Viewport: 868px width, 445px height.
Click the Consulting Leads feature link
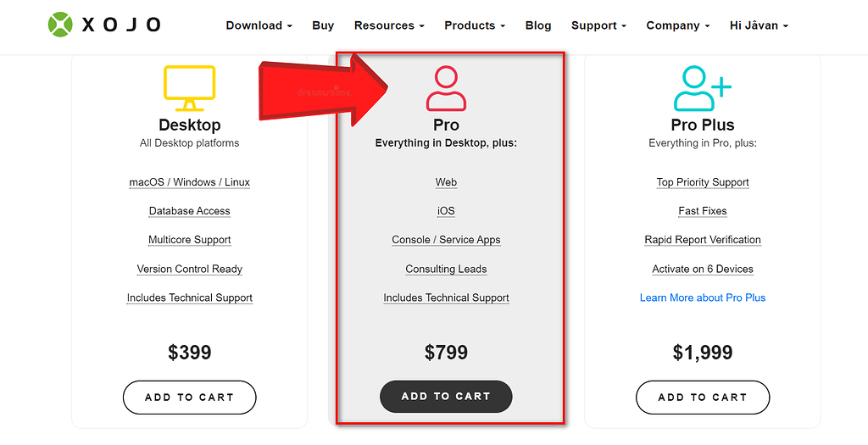446,269
